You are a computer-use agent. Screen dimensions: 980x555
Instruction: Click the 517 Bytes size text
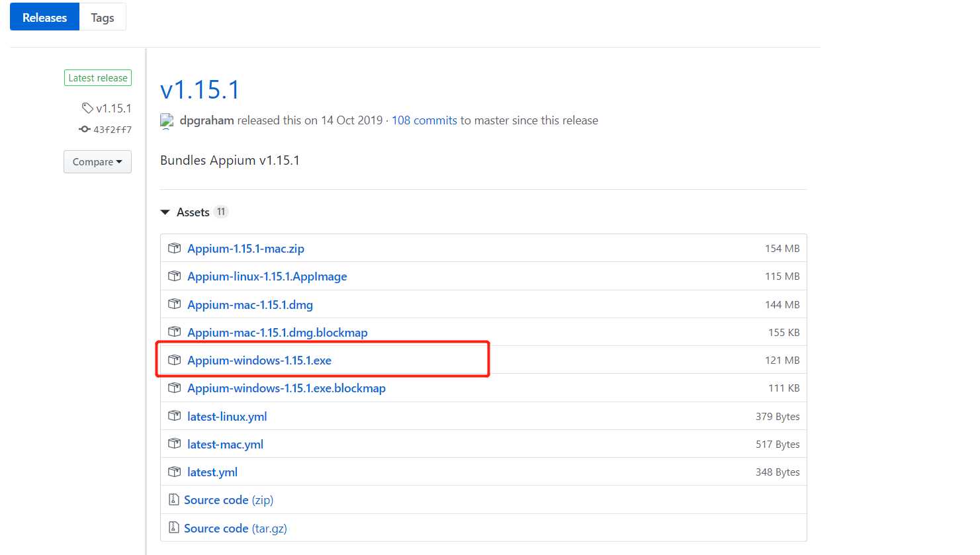point(778,445)
